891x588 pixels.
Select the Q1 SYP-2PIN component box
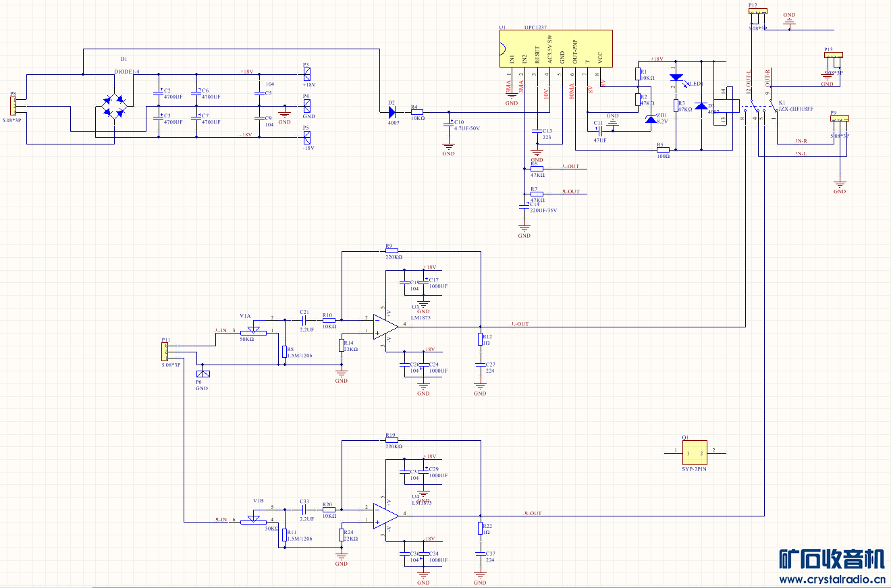pos(695,452)
